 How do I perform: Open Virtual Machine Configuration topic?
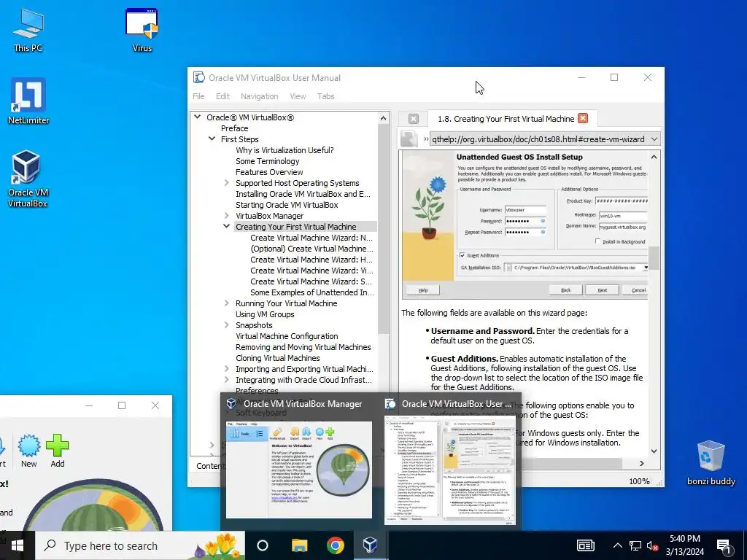point(287,336)
